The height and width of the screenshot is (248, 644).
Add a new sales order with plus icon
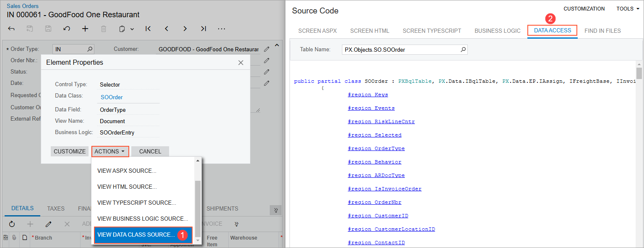[x=85, y=29]
